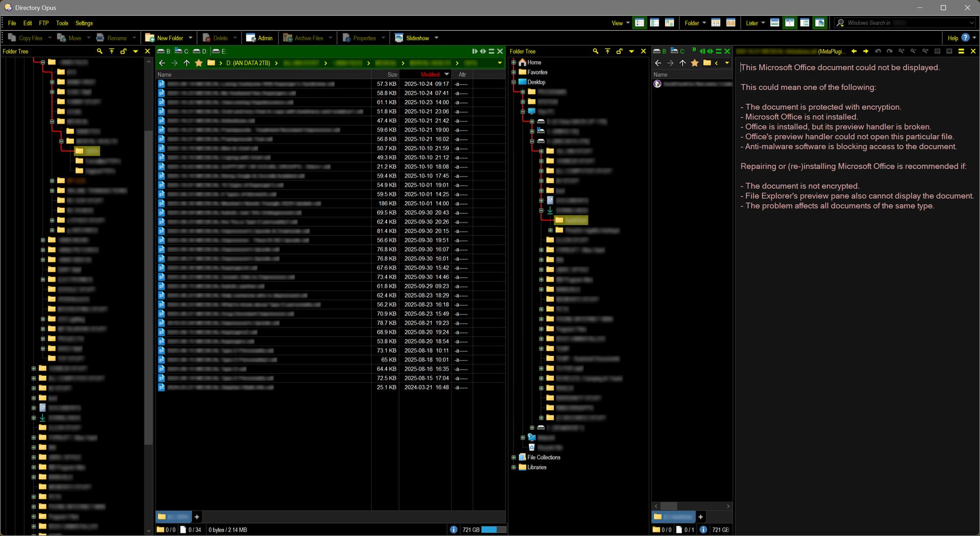The image size is (980, 536).
Task: Open the Settings menu
Action: point(84,23)
